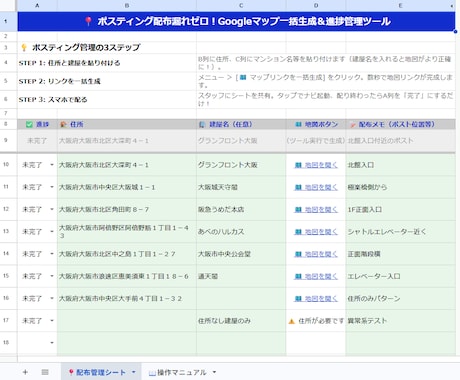This screenshot has width=460, height=380.
Task: Open the all sheets list icon
Action: [x=45, y=372]
